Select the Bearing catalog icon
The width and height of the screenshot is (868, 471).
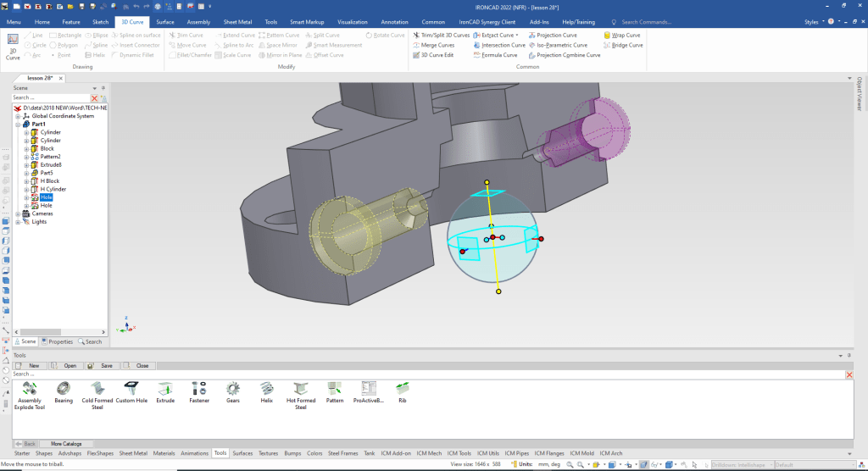pos(64,389)
